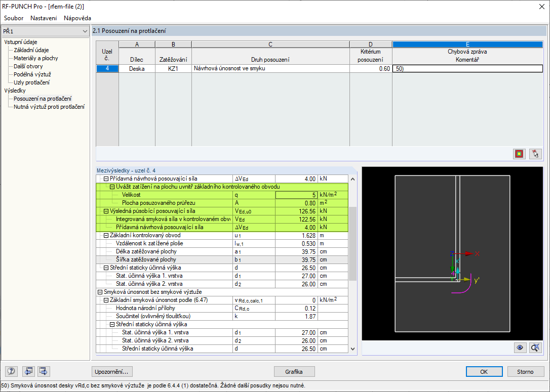Click the results scrollbar up arrow
The image size is (550, 392).
[352, 179]
